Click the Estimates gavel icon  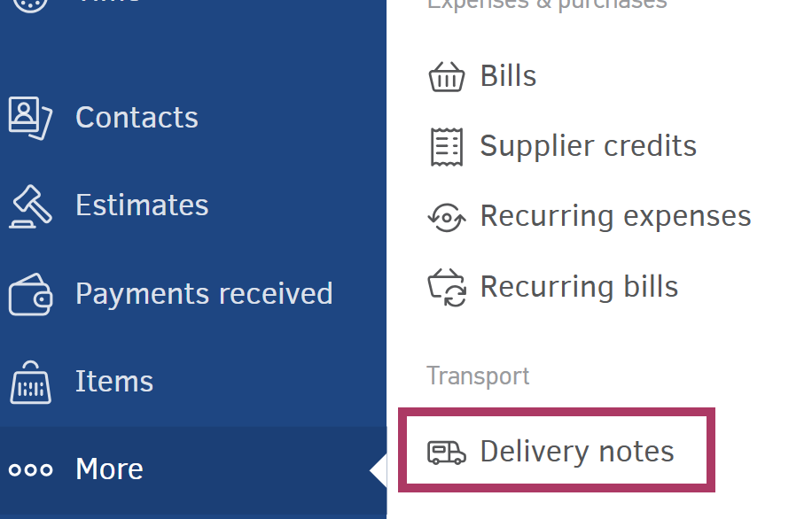(30, 205)
